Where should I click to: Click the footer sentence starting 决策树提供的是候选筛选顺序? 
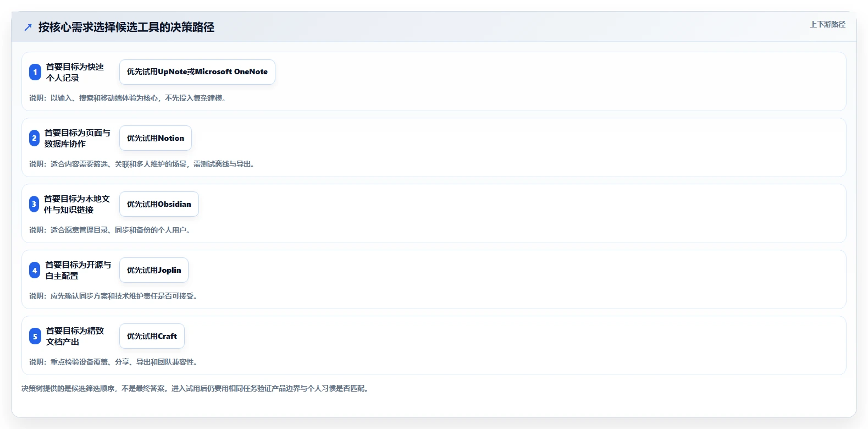click(x=196, y=388)
